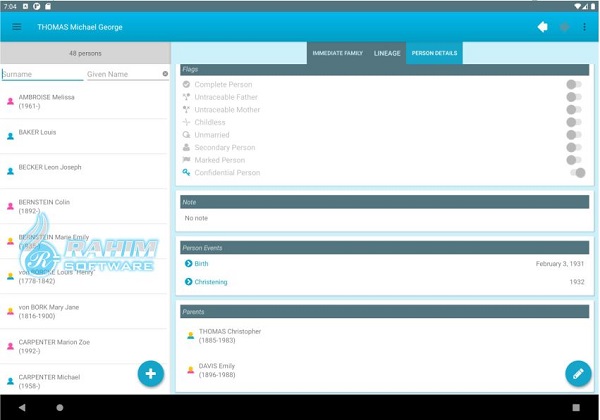The image size is (600, 420).
Task: Select AMBROISE Melissa in the persons list
Action: click(x=84, y=101)
